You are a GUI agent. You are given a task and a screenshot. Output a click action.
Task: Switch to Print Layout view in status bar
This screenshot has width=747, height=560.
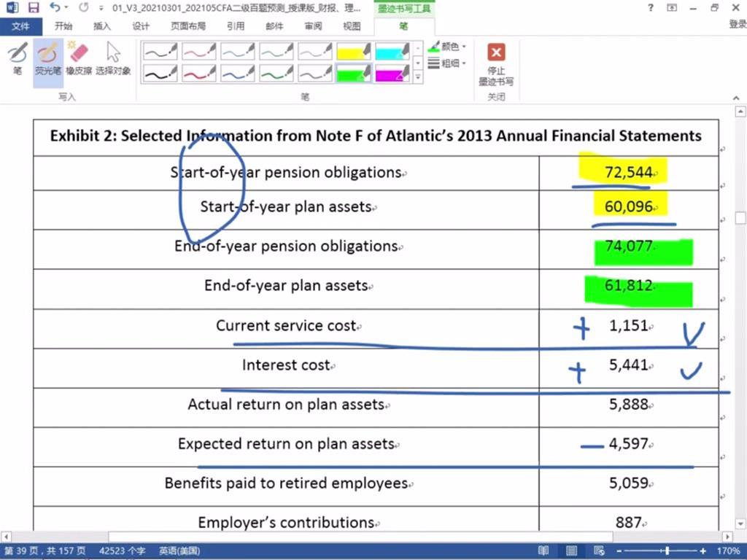click(570, 551)
